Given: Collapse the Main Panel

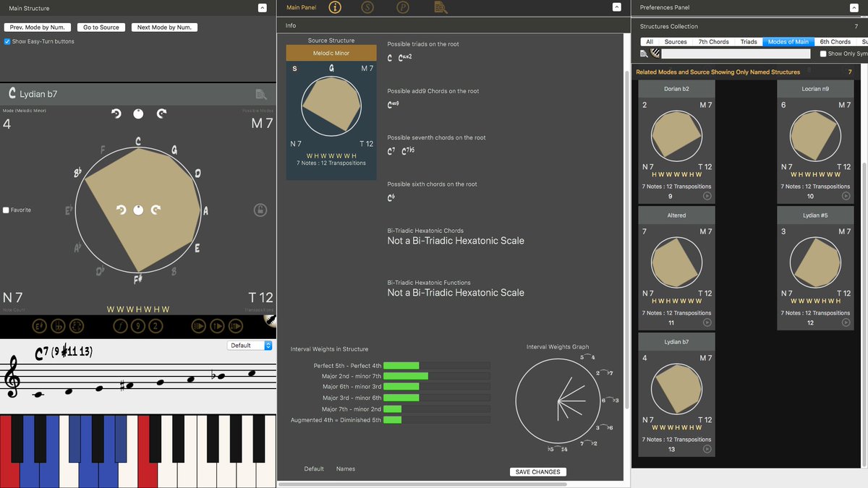Looking at the screenshot, I should tap(616, 7).
